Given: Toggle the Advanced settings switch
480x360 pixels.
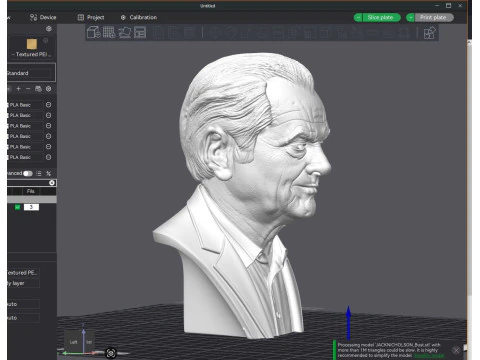Looking at the screenshot, I should (28, 173).
